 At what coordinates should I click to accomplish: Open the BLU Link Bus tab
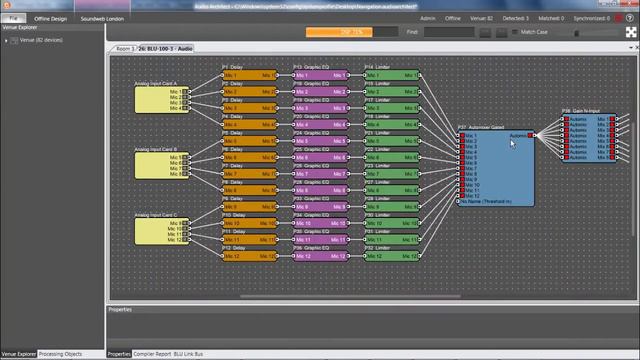188,354
